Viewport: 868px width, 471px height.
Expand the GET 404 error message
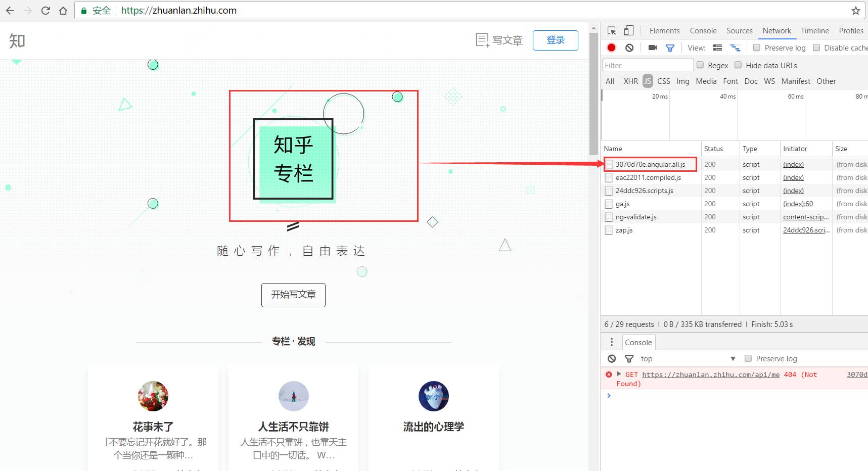coord(618,374)
